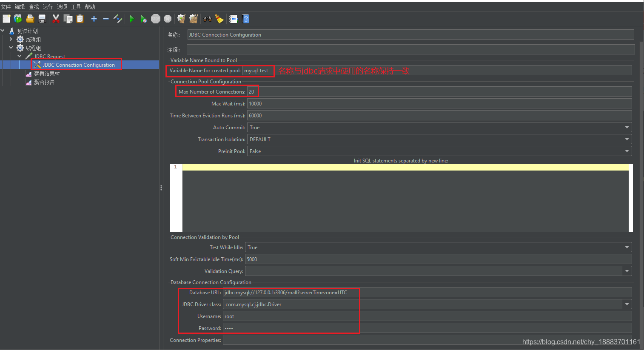
Task: Open the 帮助 menu
Action: click(x=90, y=7)
